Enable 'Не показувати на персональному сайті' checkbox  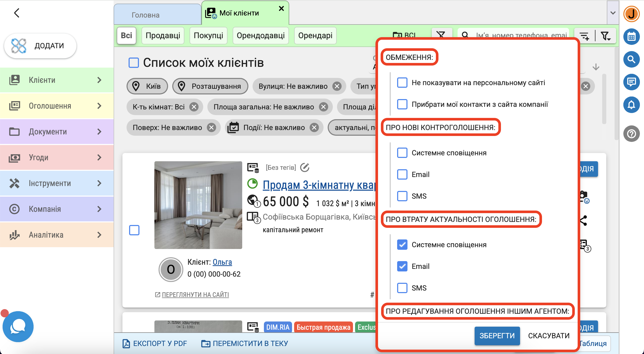[402, 83]
